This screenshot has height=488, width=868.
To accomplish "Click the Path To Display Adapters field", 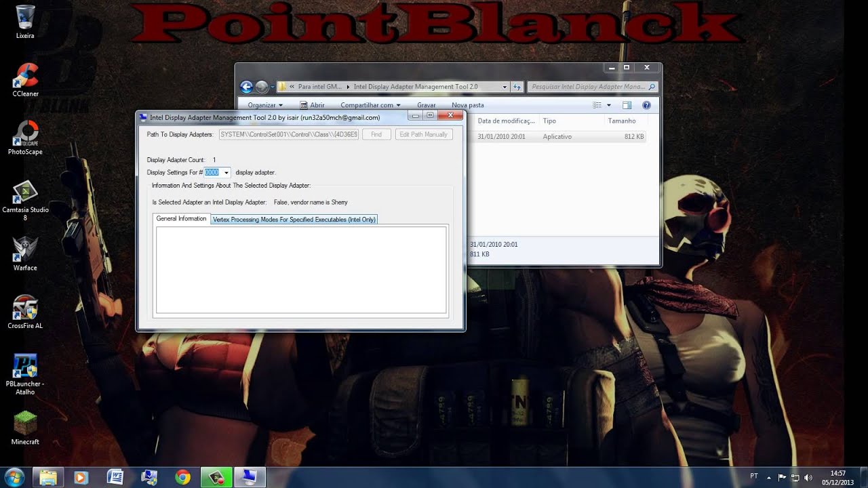I will (289, 134).
